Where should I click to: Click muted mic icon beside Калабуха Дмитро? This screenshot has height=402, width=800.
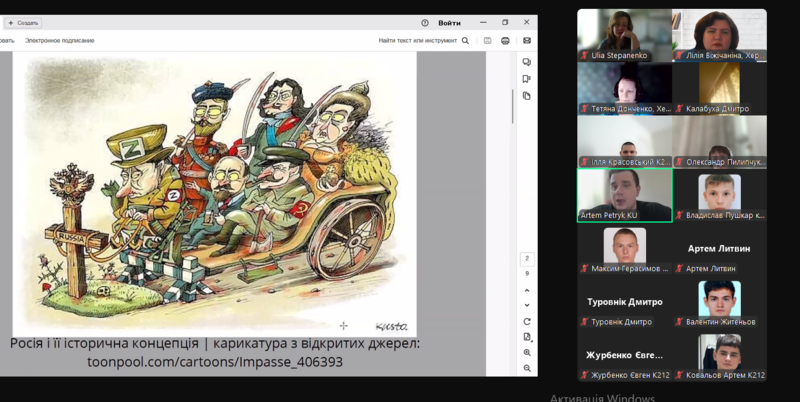680,109
